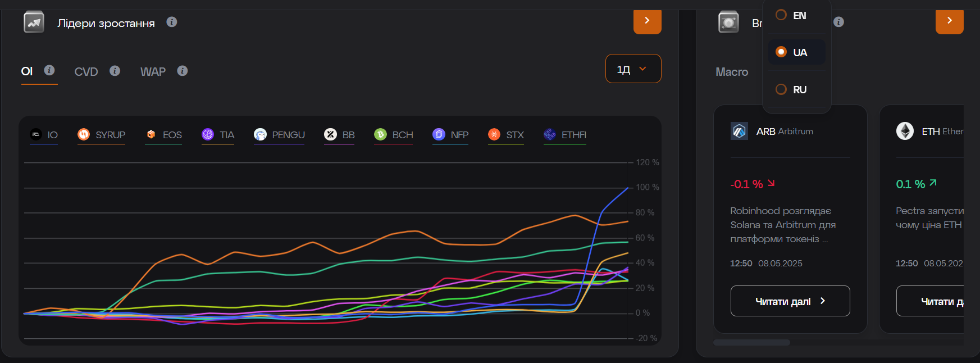Click Читати далі on the Arbitrum card
980x363 pixels.
coord(790,301)
